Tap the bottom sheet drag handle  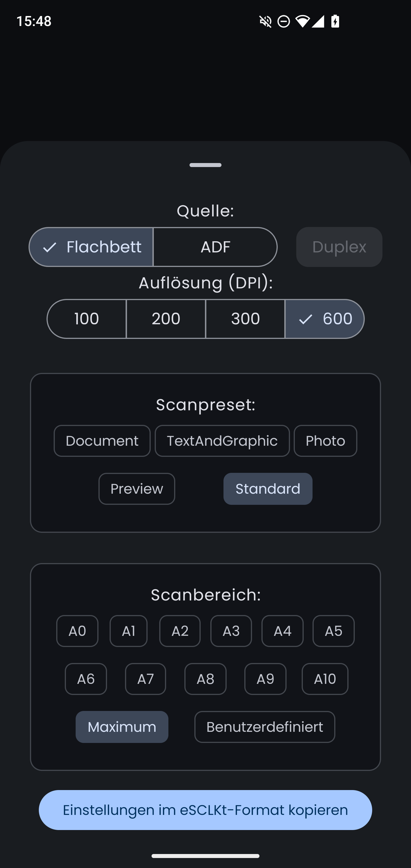pos(205,165)
